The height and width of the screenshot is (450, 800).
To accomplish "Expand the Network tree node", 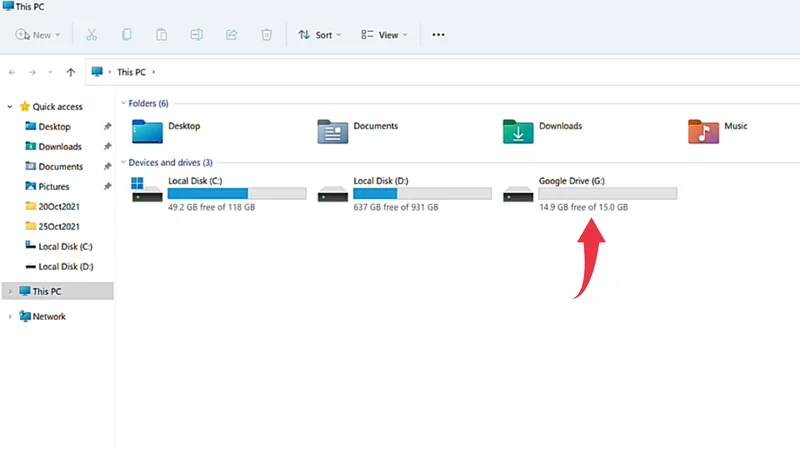I will (x=10, y=316).
